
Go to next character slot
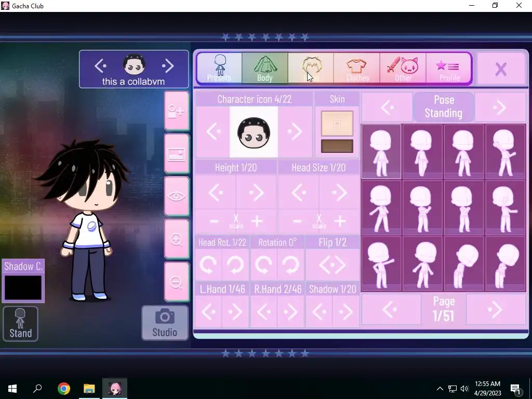tap(168, 65)
